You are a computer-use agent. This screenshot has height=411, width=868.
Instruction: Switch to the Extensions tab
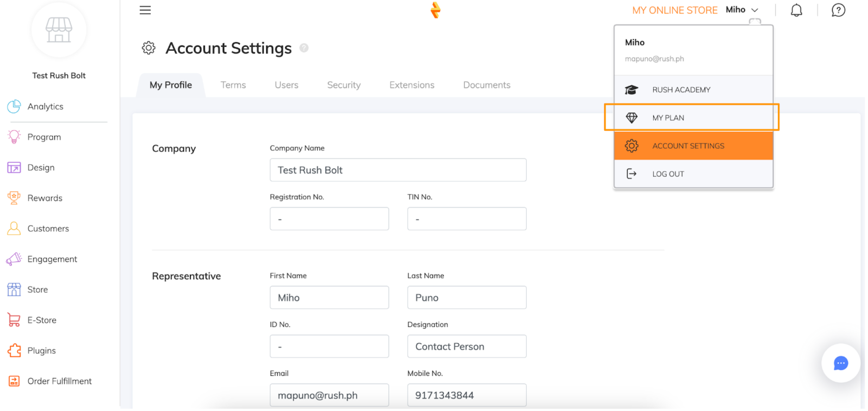[412, 85]
